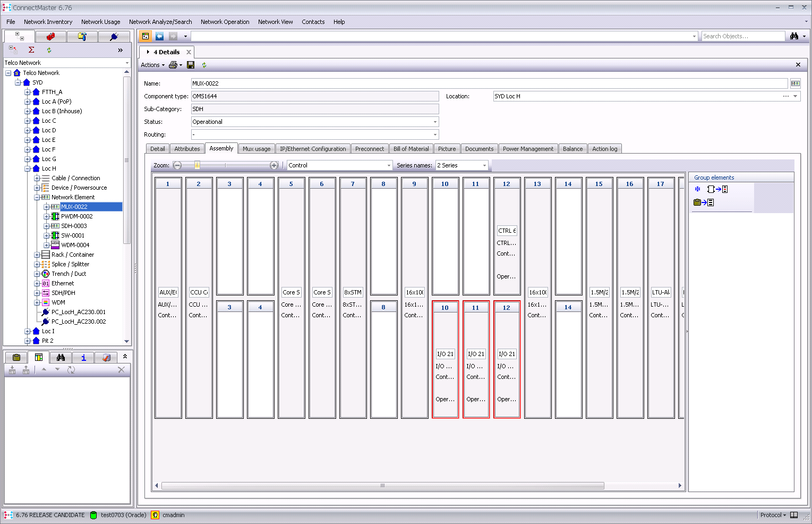Viewport: 812px width, 524px height.
Task: Click the collapse tree nodes icon
Action: click(13, 50)
